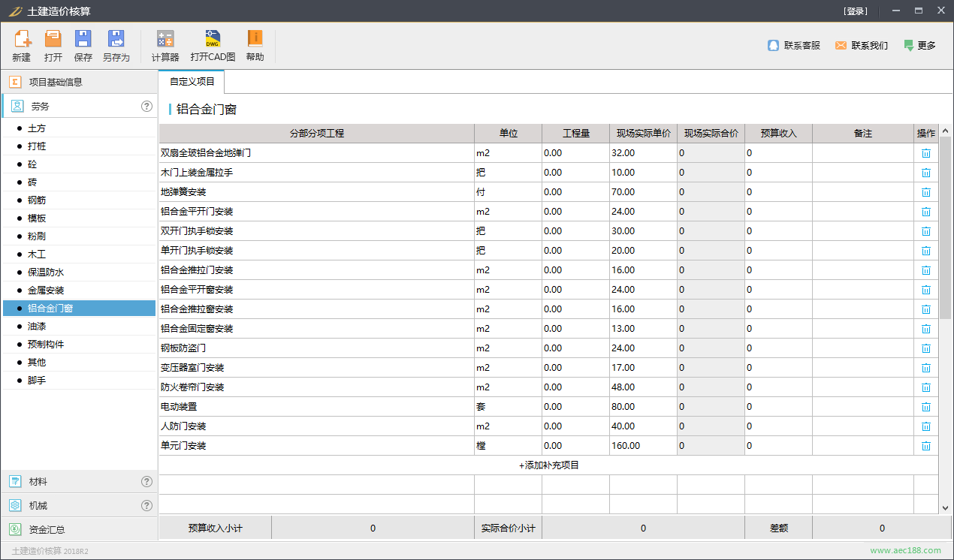Open the 打开CAD图 DWG icon

(213, 40)
